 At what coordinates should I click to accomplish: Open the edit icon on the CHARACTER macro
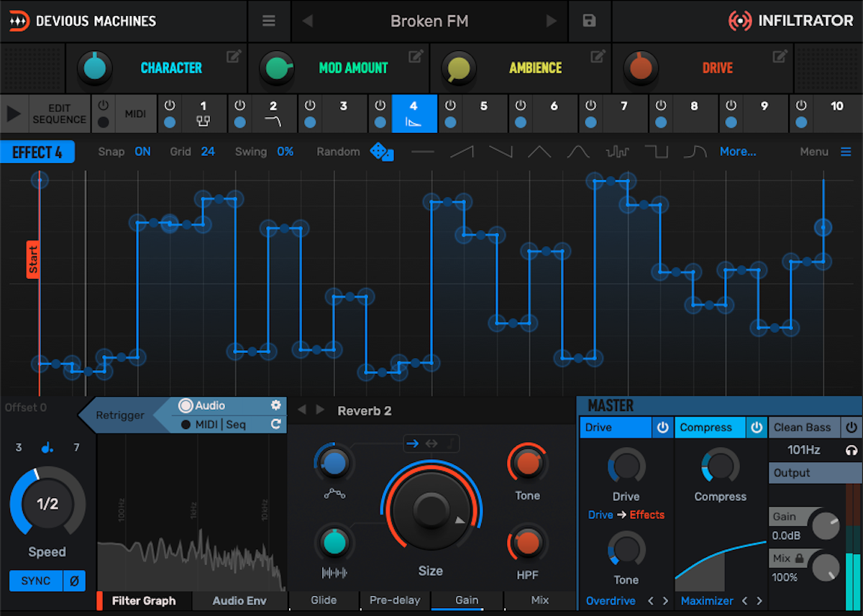(232, 56)
